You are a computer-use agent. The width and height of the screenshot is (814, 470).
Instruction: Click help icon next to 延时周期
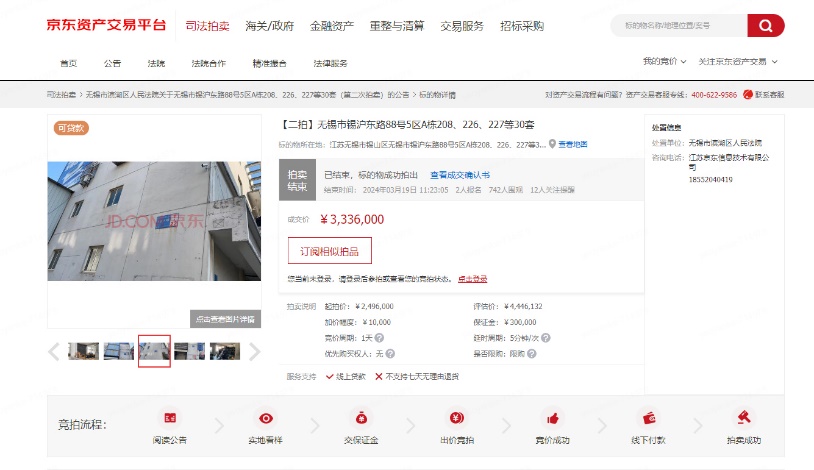click(546, 338)
